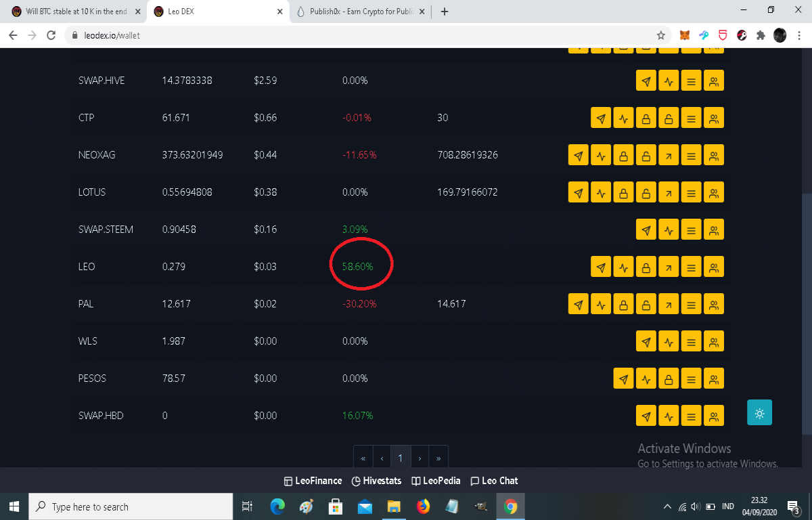This screenshot has height=520, width=812.
Task: Reload the page
Action: [x=51, y=35]
